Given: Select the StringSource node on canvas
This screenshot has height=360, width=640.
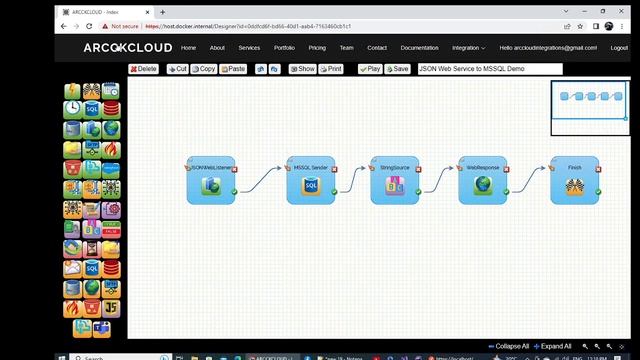Looking at the screenshot, I should (x=395, y=180).
